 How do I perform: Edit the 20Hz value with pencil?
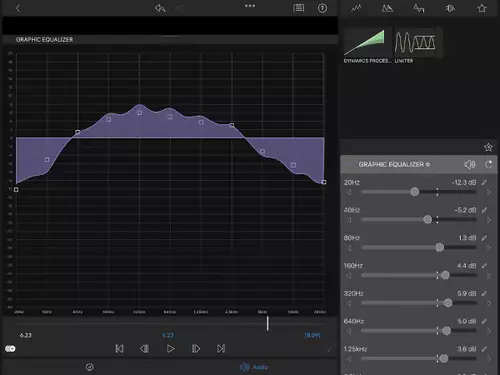pyautogui.click(x=484, y=182)
